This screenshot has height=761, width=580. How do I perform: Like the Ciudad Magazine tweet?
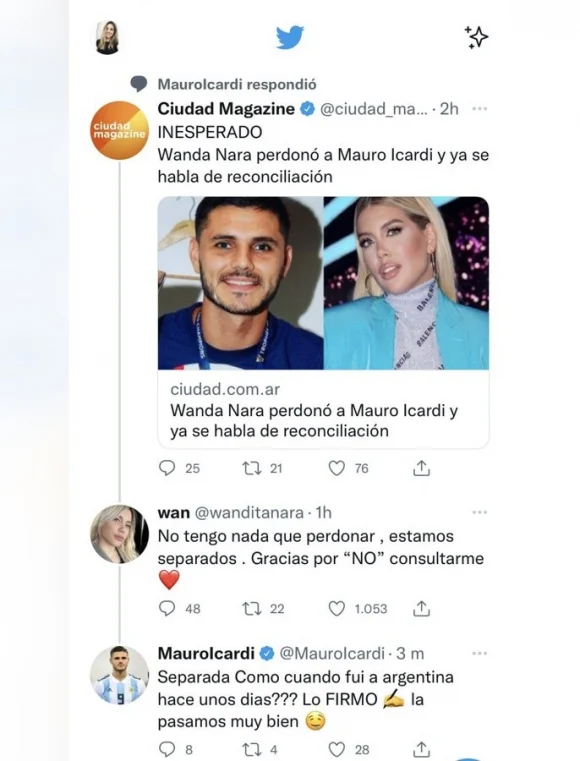pyautogui.click(x=336, y=468)
